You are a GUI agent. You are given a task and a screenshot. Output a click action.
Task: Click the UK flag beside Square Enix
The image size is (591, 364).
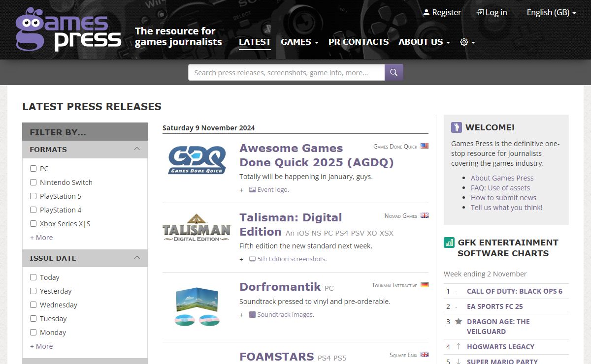(x=425, y=355)
